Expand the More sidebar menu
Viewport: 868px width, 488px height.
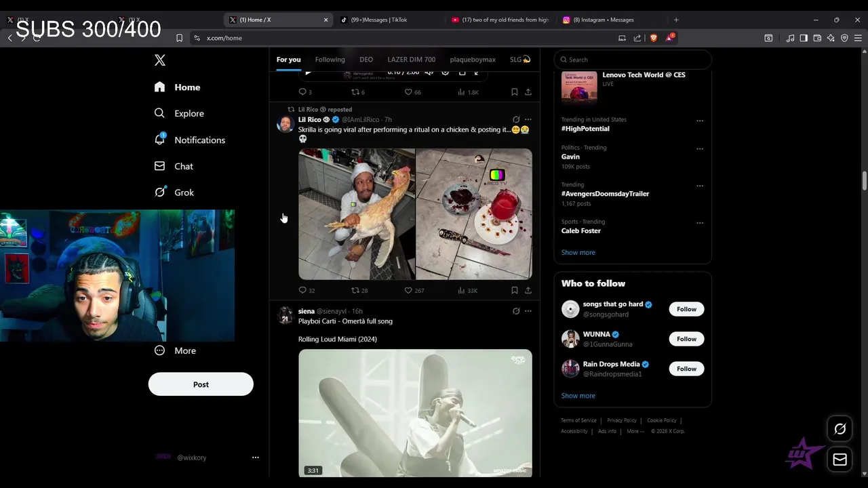click(176, 350)
